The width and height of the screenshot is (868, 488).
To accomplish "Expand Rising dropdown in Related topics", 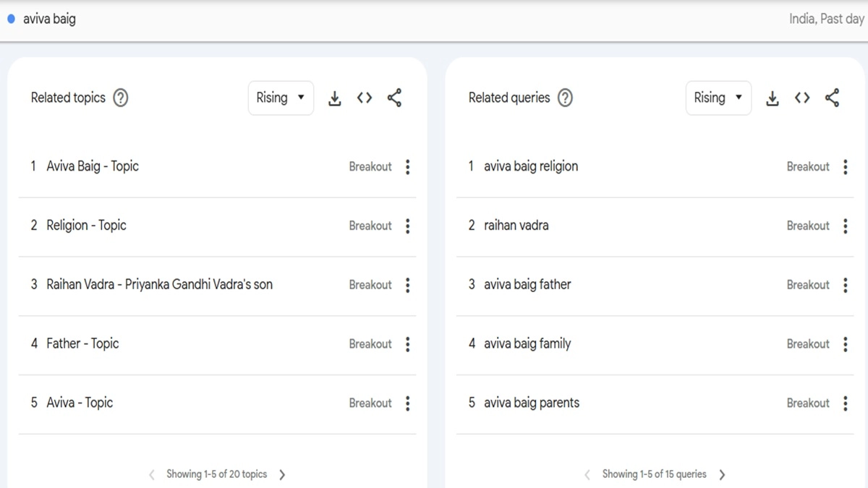I will point(281,98).
